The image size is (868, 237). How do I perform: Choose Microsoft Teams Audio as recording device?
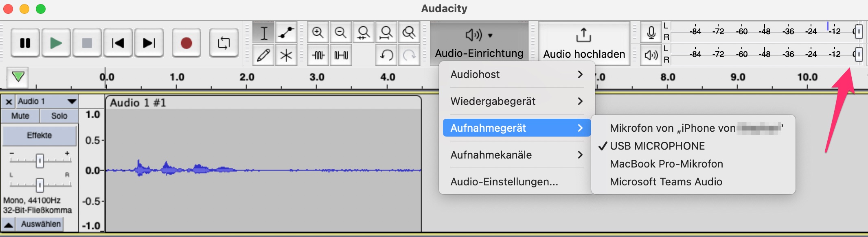(x=693, y=182)
